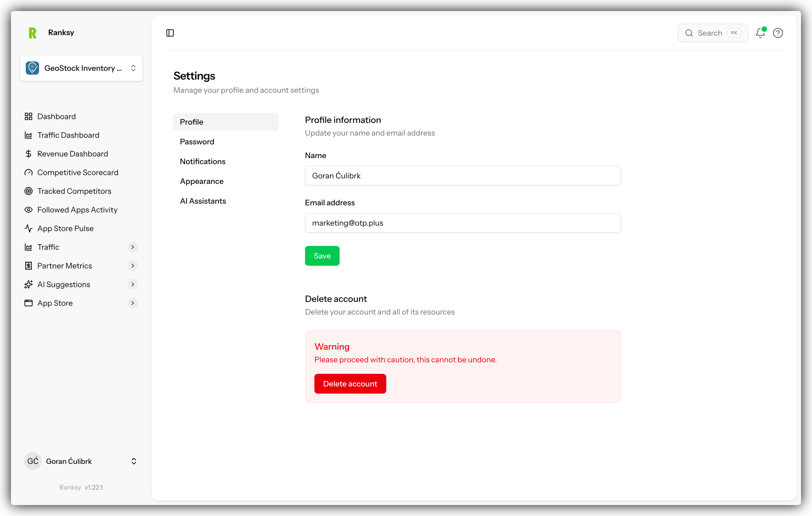
Task: Click the Ranksy v1.22.1 version text
Action: pyautogui.click(x=81, y=487)
